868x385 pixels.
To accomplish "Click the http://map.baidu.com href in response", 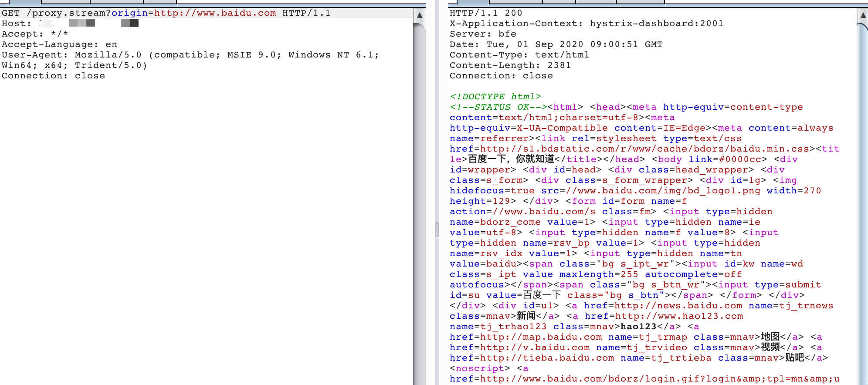I will pos(541,337).
